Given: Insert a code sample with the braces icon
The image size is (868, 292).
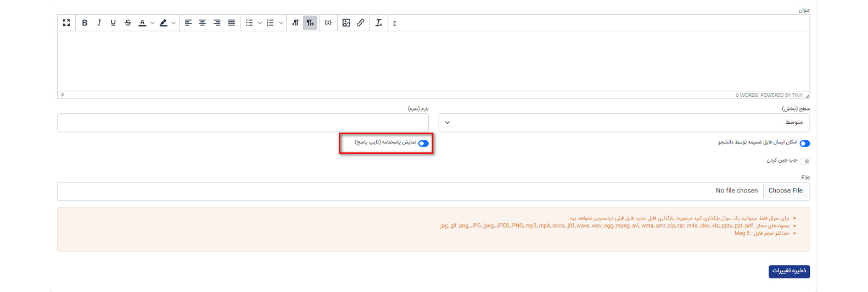Looking at the screenshot, I should click(328, 23).
